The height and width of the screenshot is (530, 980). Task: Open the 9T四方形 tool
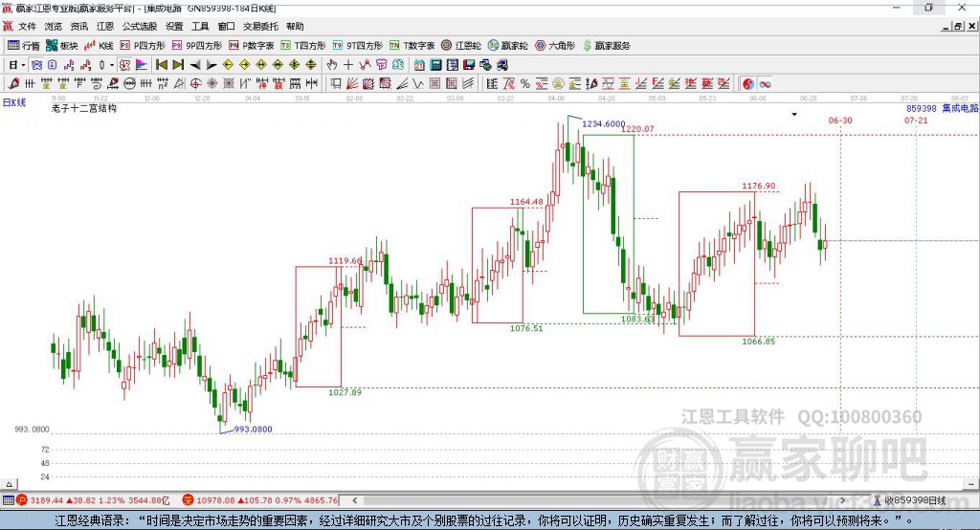coord(358,46)
